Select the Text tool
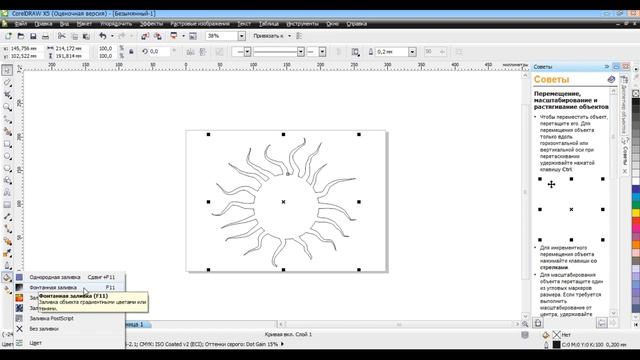The image size is (640, 360). click(7, 193)
